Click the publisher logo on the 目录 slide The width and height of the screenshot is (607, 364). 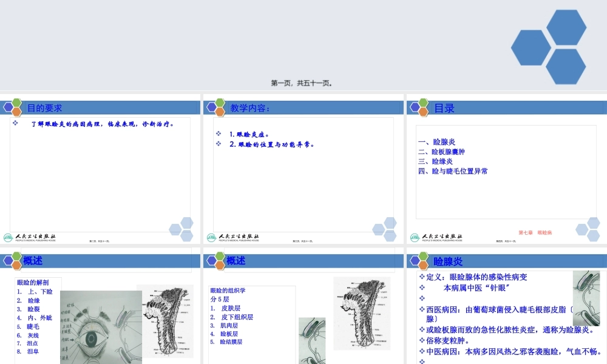[x=436, y=235]
